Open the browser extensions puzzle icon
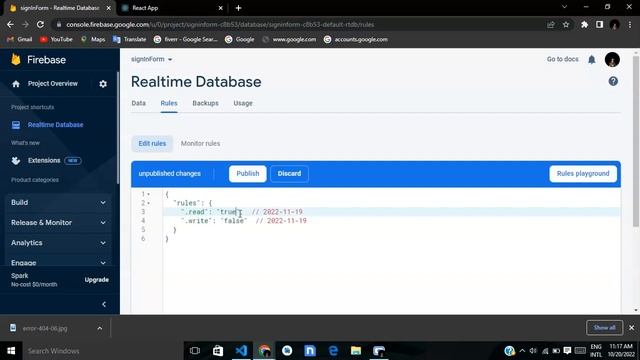Image resolution: width=640 pixels, height=360 pixels. [584, 24]
